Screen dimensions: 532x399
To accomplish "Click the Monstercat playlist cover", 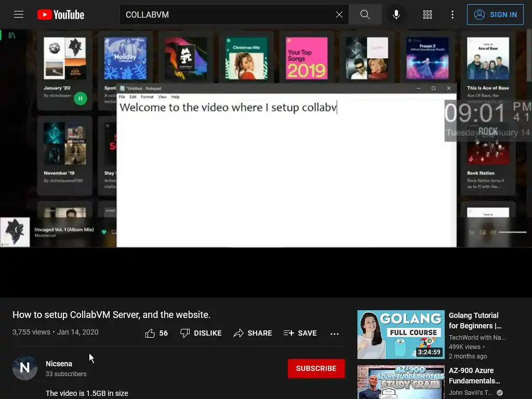I will click(x=185, y=58).
